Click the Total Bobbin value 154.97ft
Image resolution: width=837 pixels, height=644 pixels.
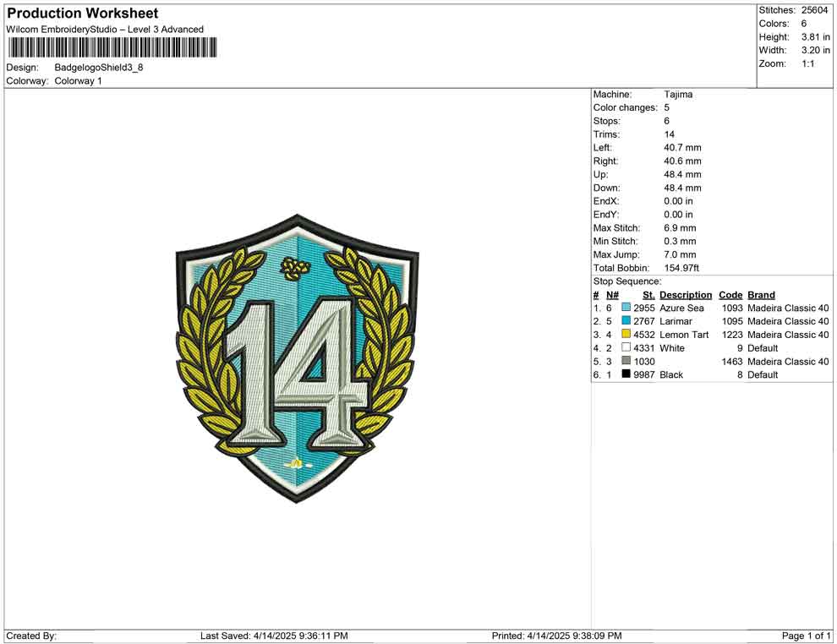click(x=681, y=268)
